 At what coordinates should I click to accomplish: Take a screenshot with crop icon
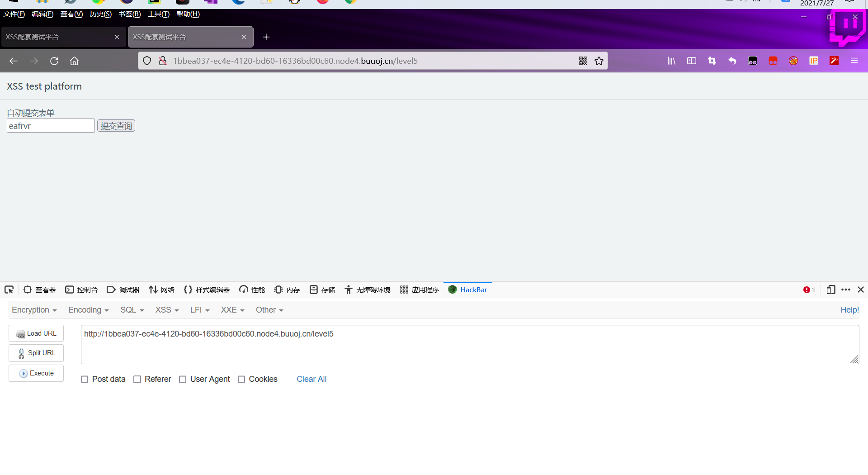click(x=712, y=61)
